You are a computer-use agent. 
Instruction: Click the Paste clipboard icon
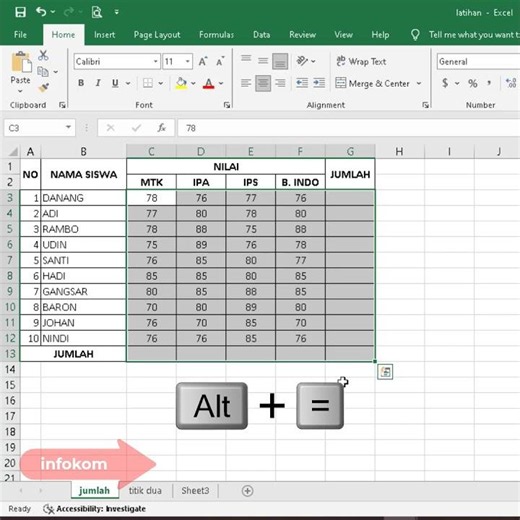pos(21,62)
